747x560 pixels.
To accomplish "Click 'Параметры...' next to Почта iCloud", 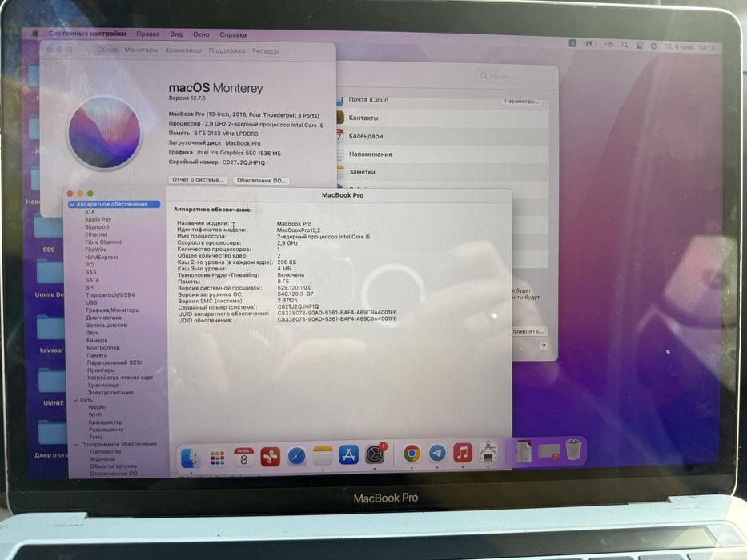I will coord(521,102).
